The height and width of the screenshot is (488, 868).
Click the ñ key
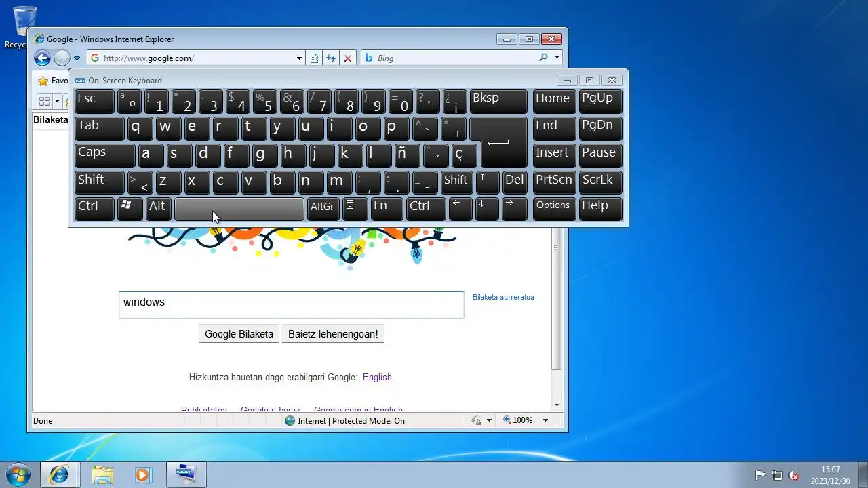click(408, 155)
